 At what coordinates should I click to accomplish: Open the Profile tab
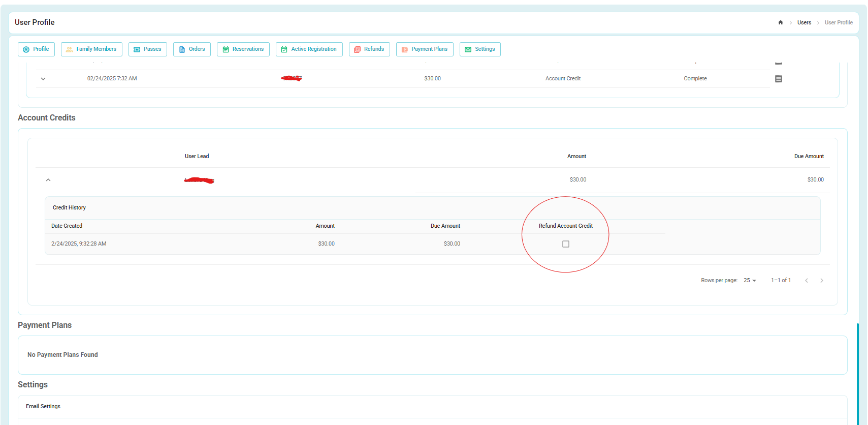pos(37,49)
